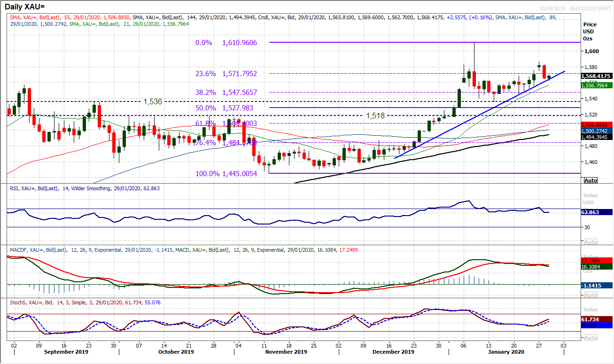Click the Stochastic 61.734 value tag

point(597,319)
